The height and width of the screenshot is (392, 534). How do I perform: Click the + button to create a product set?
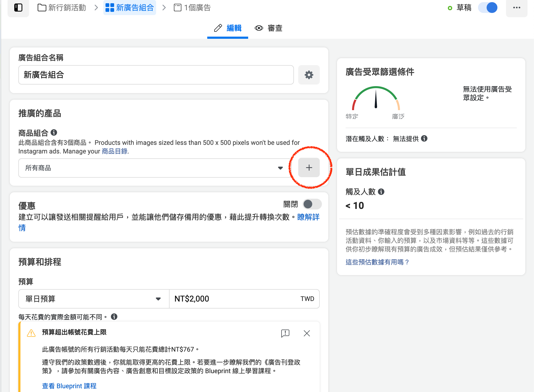tap(309, 167)
